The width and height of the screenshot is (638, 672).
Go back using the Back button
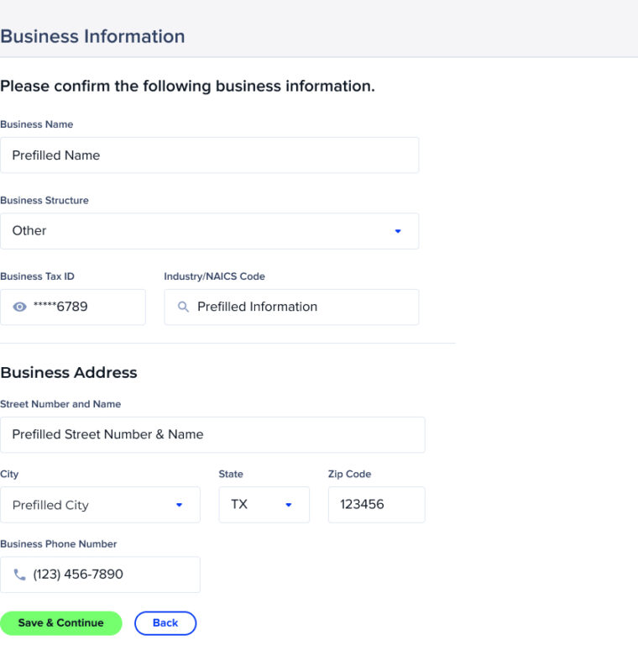coord(165,623)
